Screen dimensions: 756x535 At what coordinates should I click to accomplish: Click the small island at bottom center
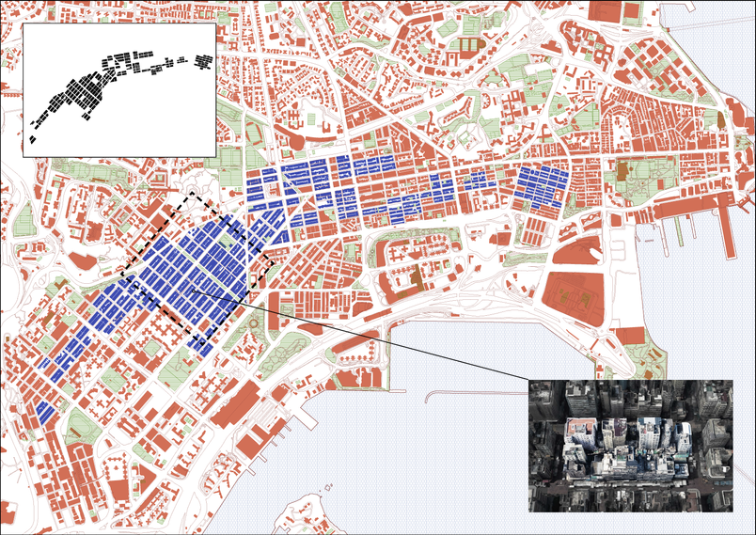pyautogui.click(x=308, y=515)
